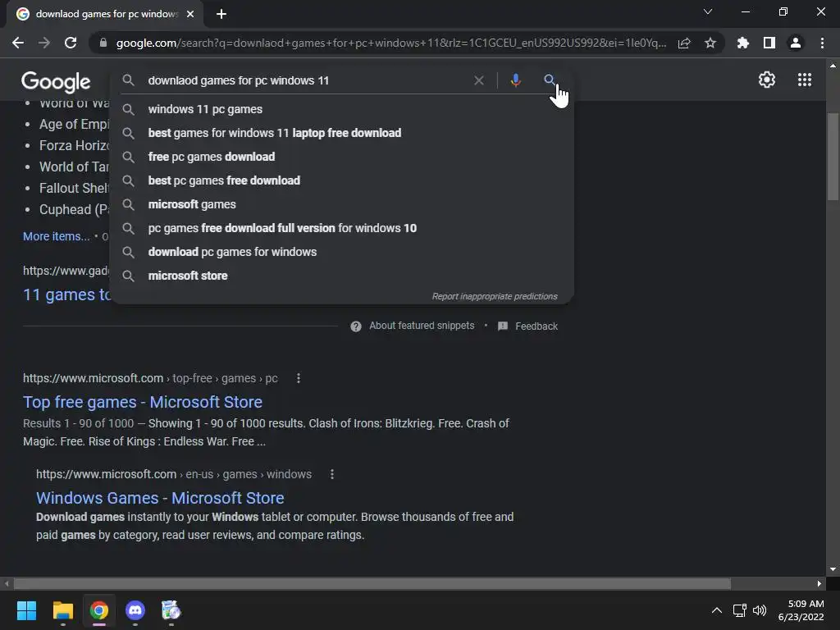Open a new browser tab
The width and height of the screenshot is (840, 630).
pyautogui.click(x=221, y=14)
